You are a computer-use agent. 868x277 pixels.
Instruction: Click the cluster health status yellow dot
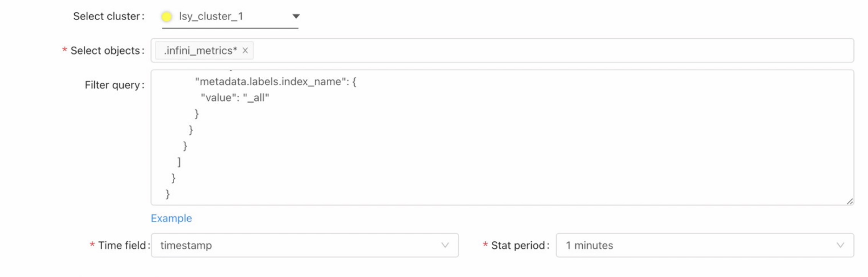click(166, 16)
